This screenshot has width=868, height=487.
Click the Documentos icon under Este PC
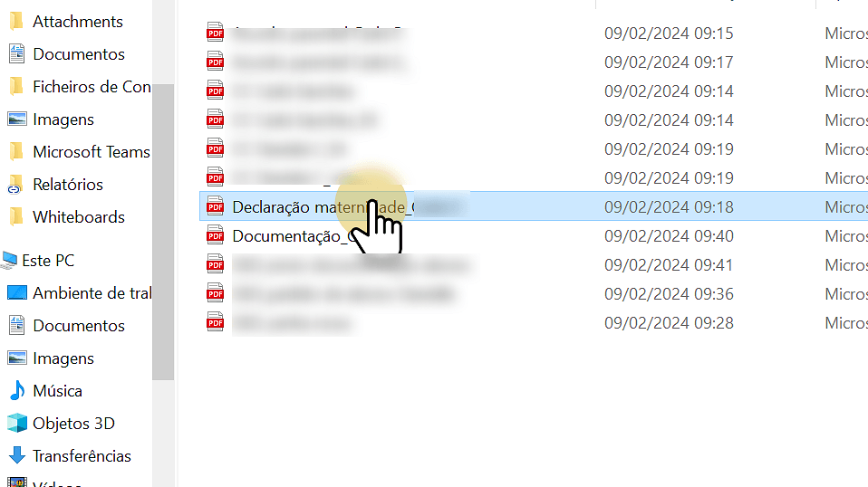[x=16, y=326]
